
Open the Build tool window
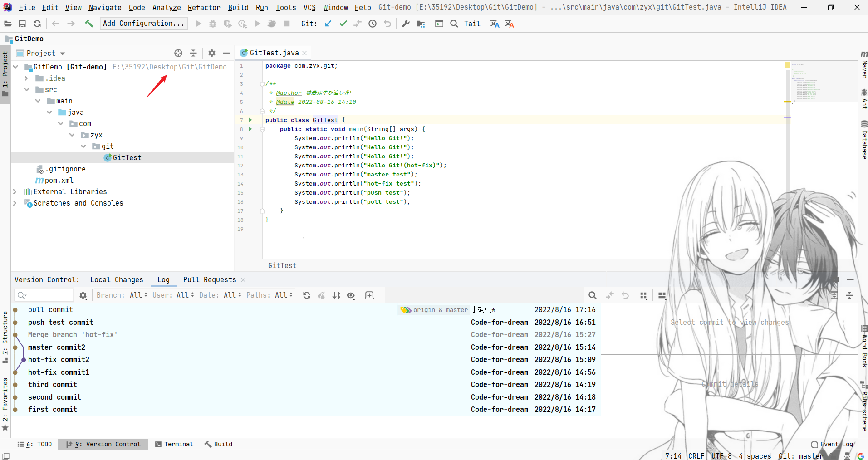(218, 444)
